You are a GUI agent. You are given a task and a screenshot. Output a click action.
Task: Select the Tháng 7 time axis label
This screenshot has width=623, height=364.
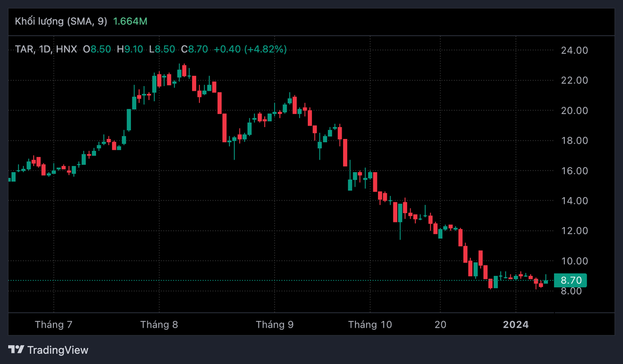pos(53,325)
